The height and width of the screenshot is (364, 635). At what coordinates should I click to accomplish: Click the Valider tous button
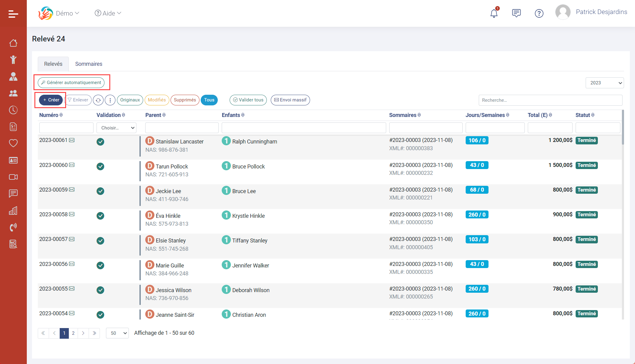tap(248, 100)
